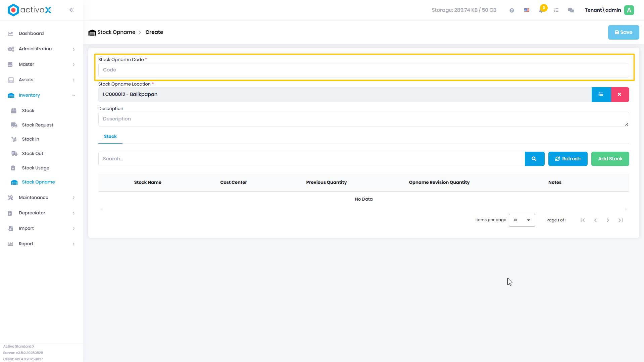Collapse the Inventory menu chevron

click(x=73, y=95)
